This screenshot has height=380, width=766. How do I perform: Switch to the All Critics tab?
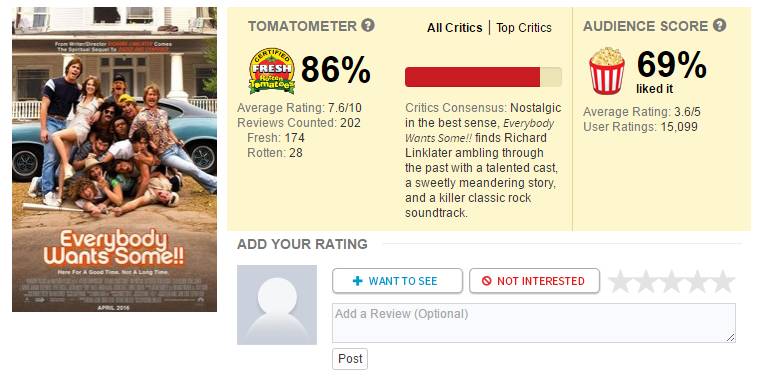[x=454, y=28]
